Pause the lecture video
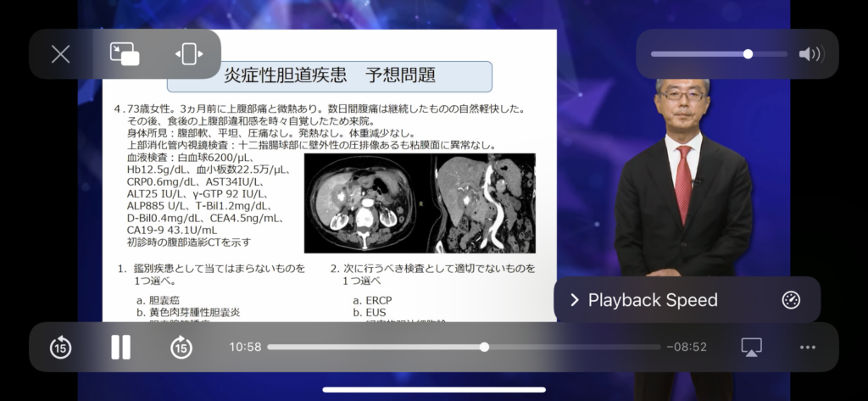The height and width of the screenshot is (401, 868). pyautogui.click(x=121, y=347)
